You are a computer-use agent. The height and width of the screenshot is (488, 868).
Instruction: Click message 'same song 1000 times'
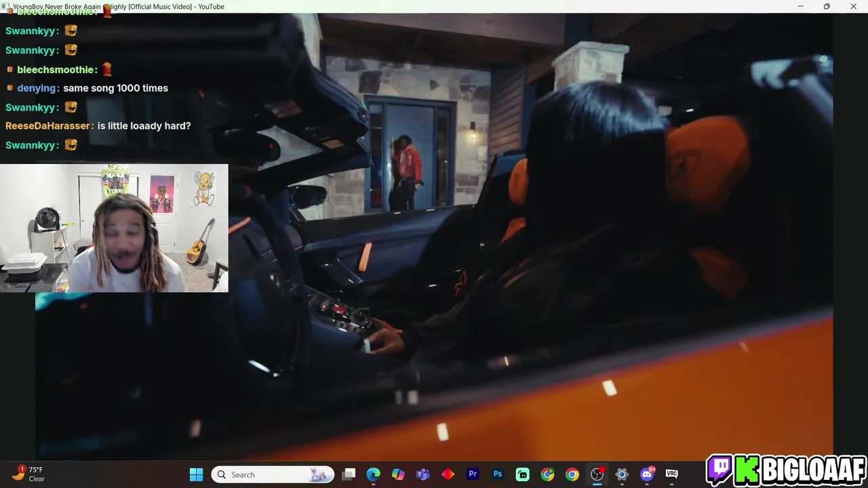tap(115, 88)
